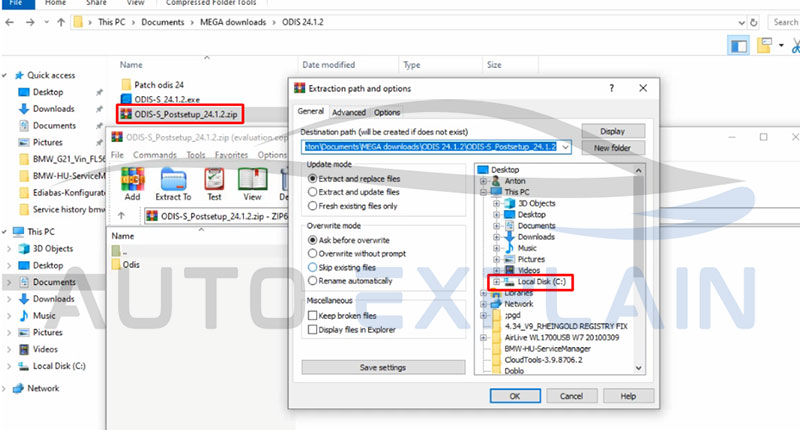This screenshot has width=800, height=430.
Task: Sort by Date modified column header
Action: pos(329,65)
